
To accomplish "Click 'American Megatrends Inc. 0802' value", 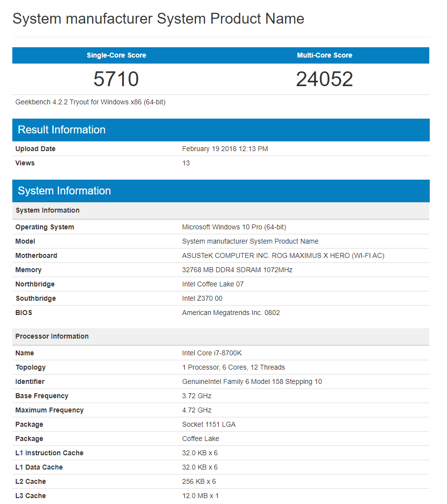I will 231,313.
